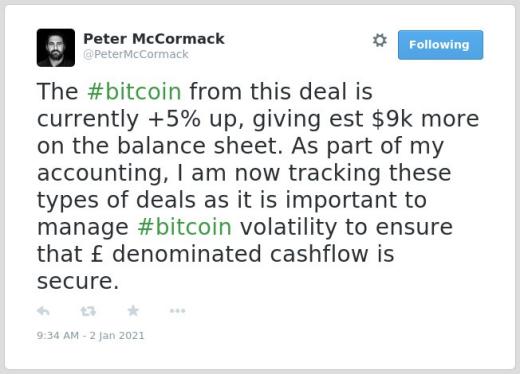Toggle retweet on Peter McCormack's tweet
This screenshot has width=520, height=374.
pos(88,311)
